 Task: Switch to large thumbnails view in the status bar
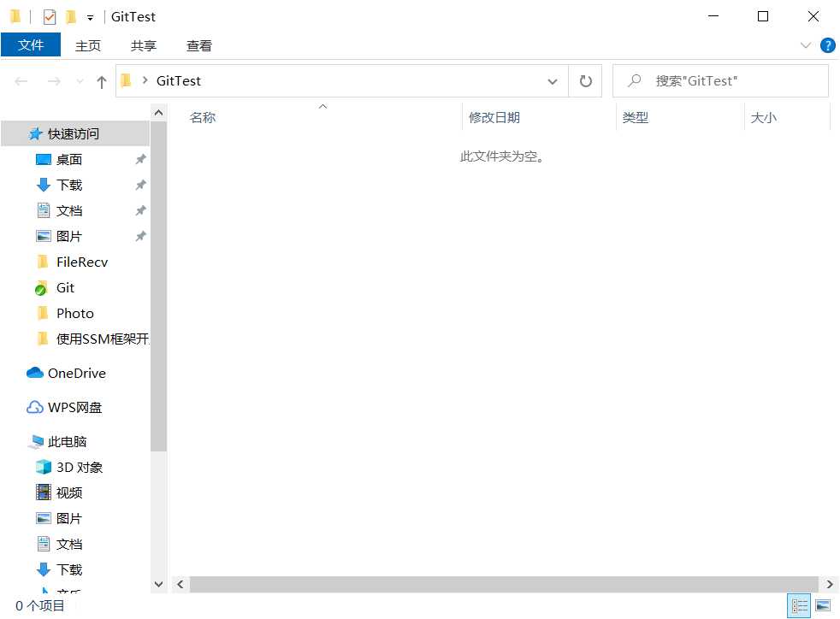tap(824, 604)
